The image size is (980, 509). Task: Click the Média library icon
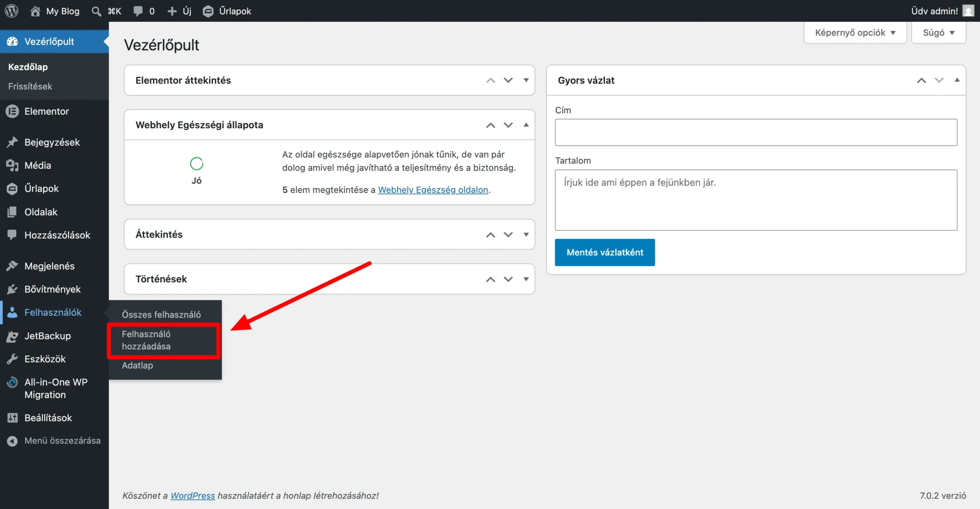(12, 165)
